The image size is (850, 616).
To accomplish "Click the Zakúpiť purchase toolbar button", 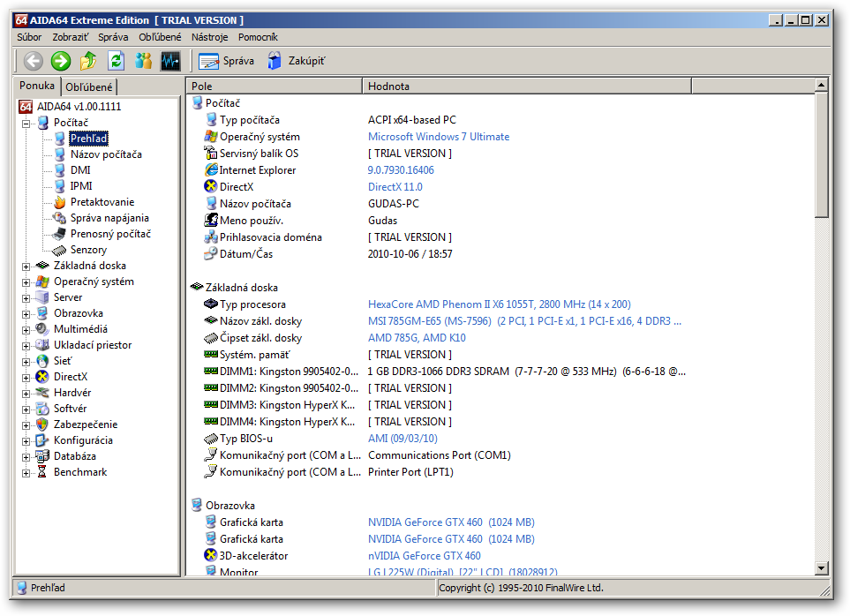I will [x=296, y=61].
